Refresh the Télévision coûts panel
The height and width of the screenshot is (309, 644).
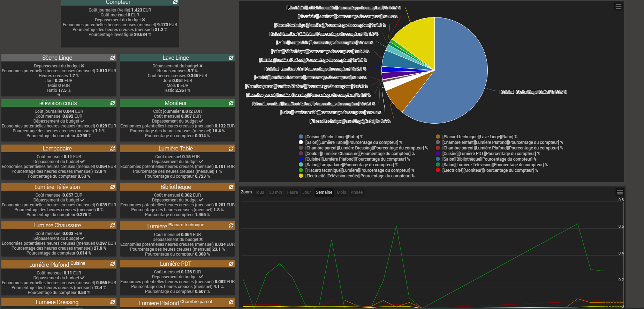coord(113,103)
